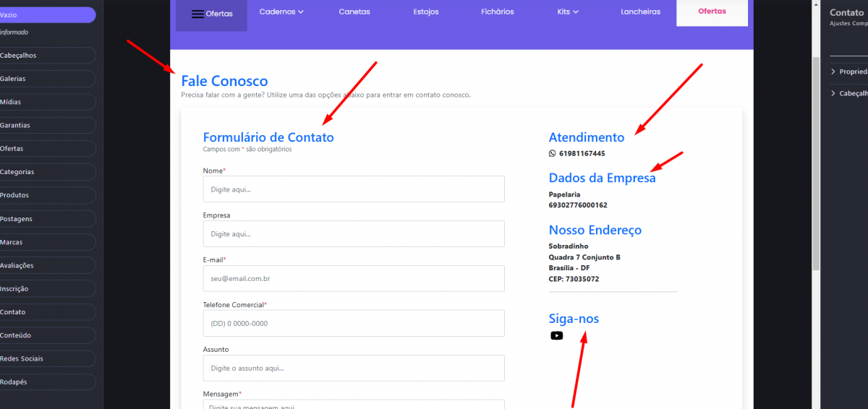This screenshot has width=868, height=409.
Task: Open Fichários in the store navigation
Action: 498,12
